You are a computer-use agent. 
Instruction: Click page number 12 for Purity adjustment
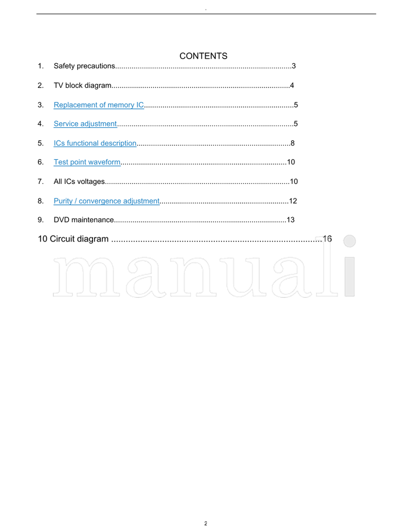[x=293, y=201]
